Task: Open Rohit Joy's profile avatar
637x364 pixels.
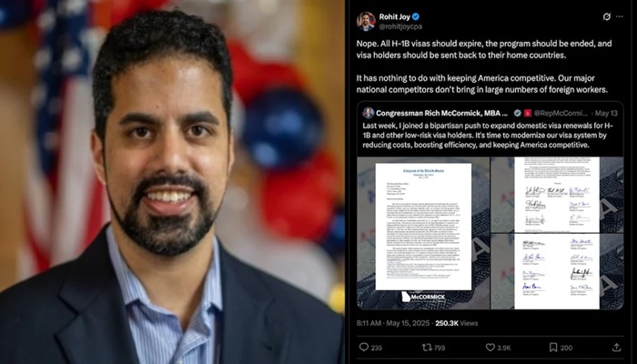Action: click(366, 22)
